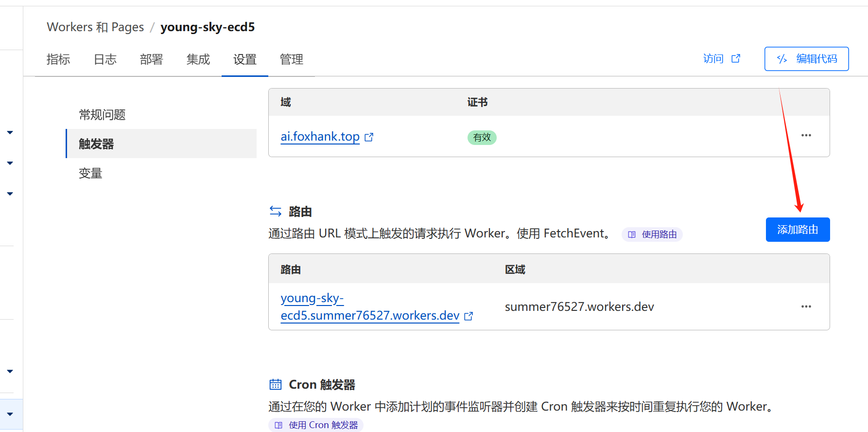
Task: Go to Workers 和 Pages breadcrumb
Action: pyautogui.click(x=95, y=27)
